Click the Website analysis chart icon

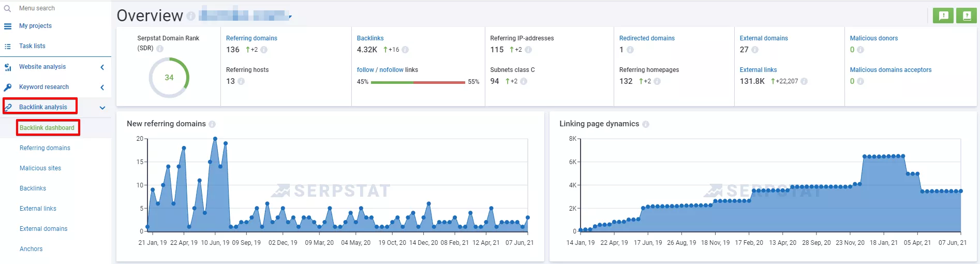7,67
